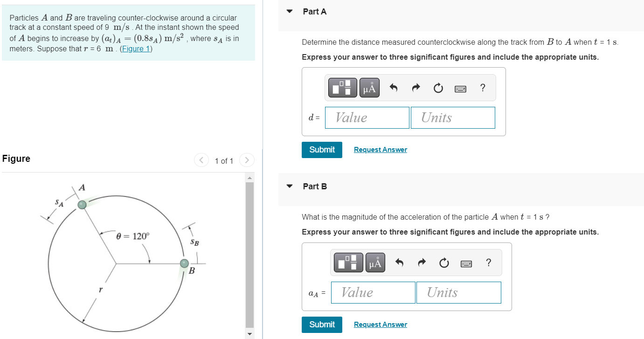Click the reset answer icon in Part A
Viewport: 644px width, 339px height.
(x=438, y=88)
